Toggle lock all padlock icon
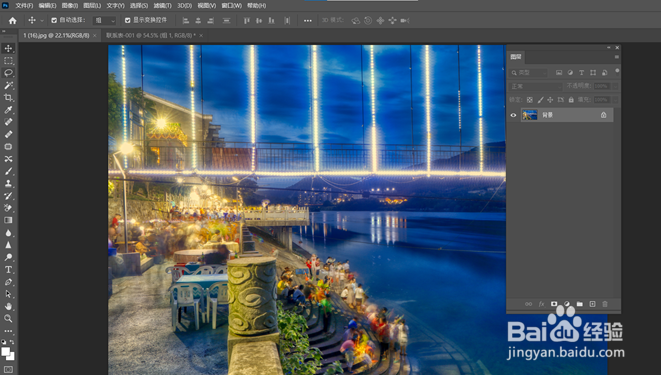Screen dimensions: 661x375 571,100
